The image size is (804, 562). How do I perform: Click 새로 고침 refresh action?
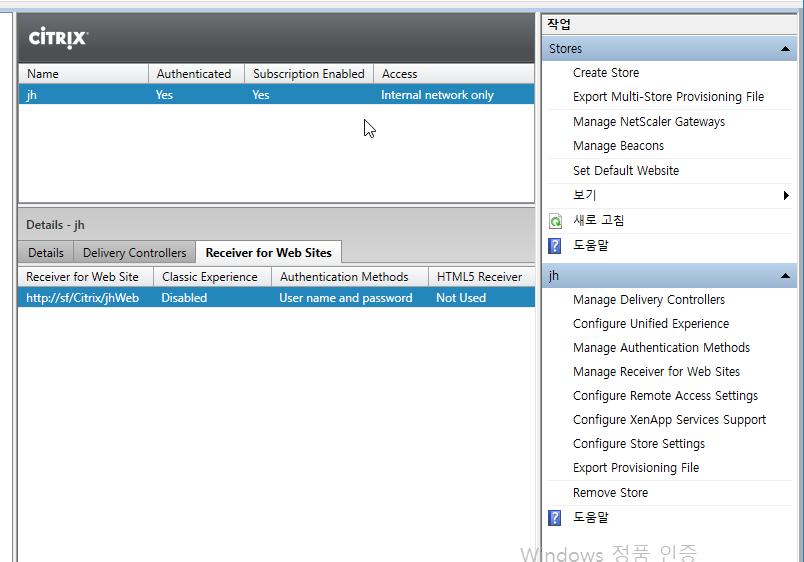pos(598,220)
